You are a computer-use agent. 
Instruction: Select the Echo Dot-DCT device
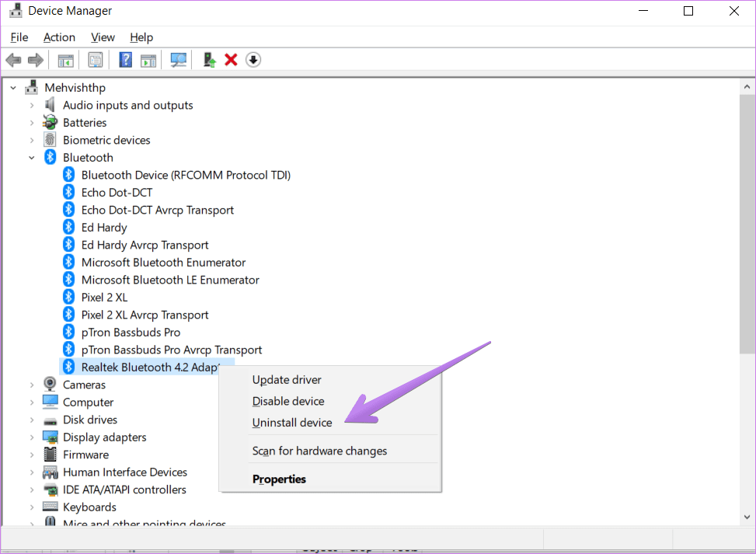pyautogui.click(x=117, y=192)
